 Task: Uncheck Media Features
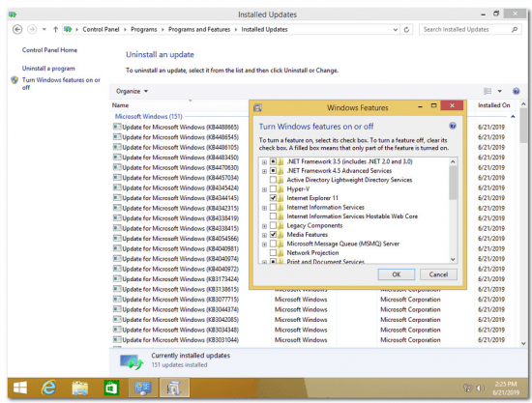point(273,235)
